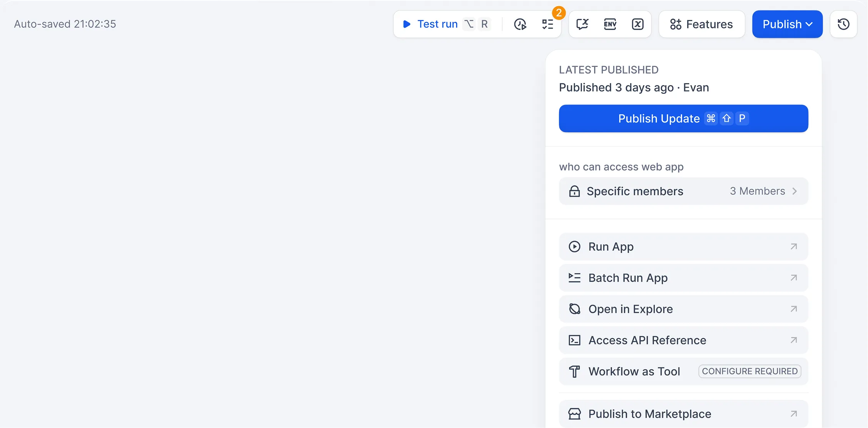This screenshot has height=428, width=868.
Task: Open the checklist icon with badge
Action: point(548,24)
